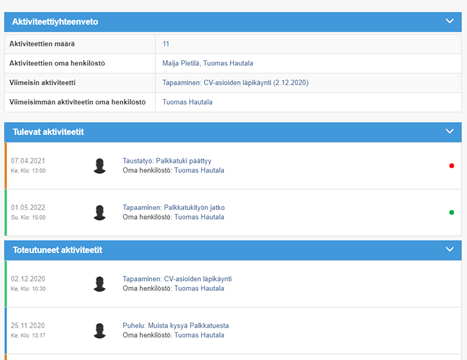The height and width of the screenshot is (360, 467).
Task: Open Puhelu: Muista kysyä Palkkatuesta link
Action: tap(176, 325)
